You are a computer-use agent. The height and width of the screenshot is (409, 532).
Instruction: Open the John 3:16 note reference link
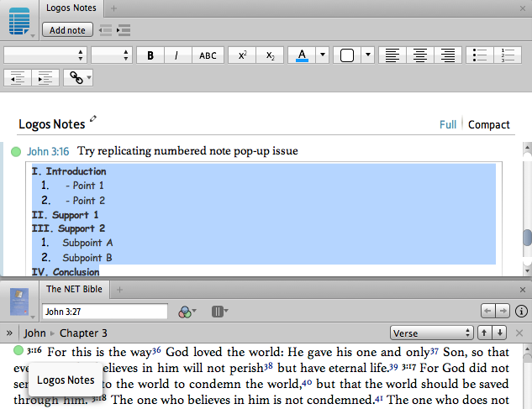pos(48,151)
